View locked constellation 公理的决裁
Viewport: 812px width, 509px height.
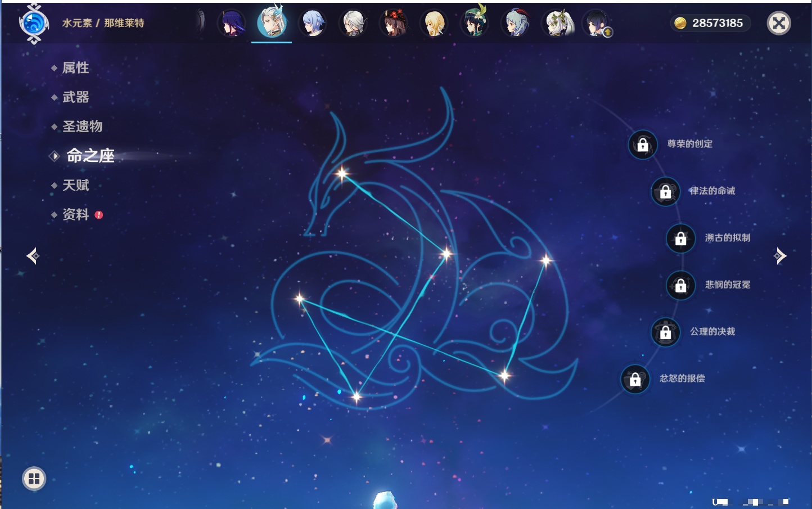665,332
